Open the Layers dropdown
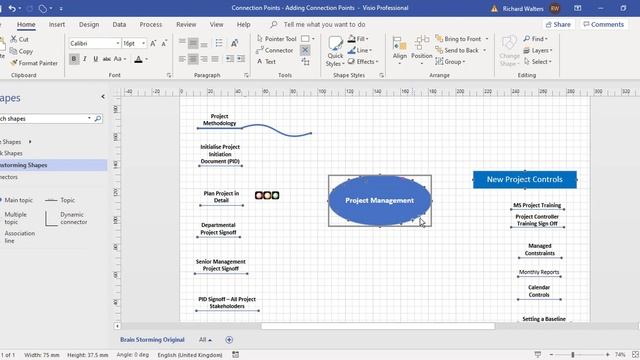 (538, 51)
